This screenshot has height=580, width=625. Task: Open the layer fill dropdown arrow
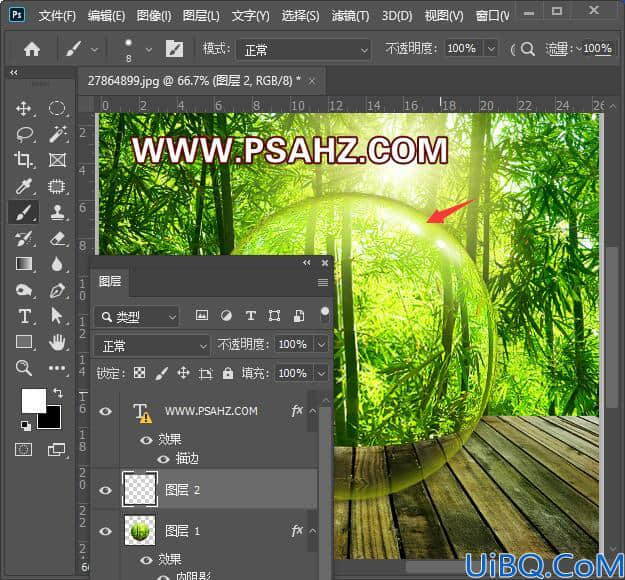(321, 374)
